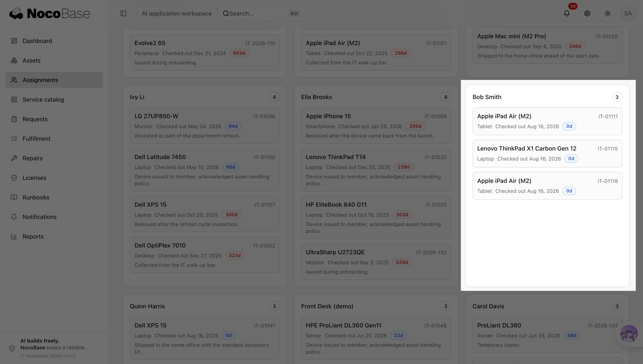Open Quinn Harris's Dell XPS 15 card
Screen dimensions: 643x364
205,338
